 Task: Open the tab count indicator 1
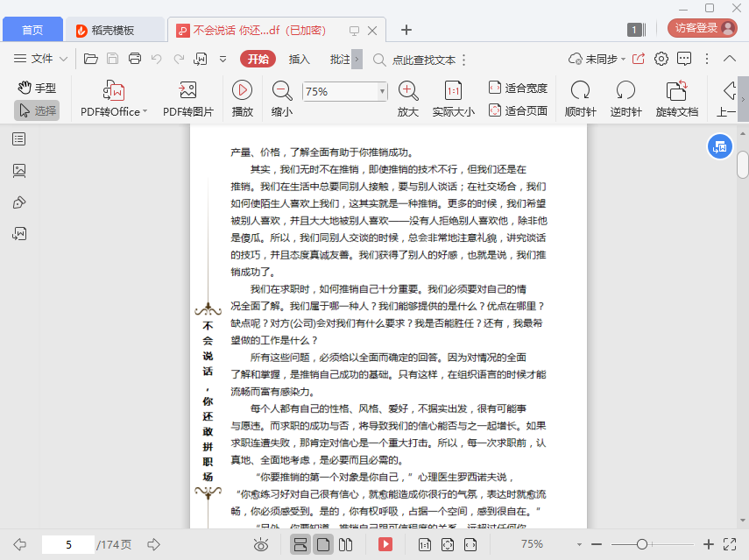(636, 30)
